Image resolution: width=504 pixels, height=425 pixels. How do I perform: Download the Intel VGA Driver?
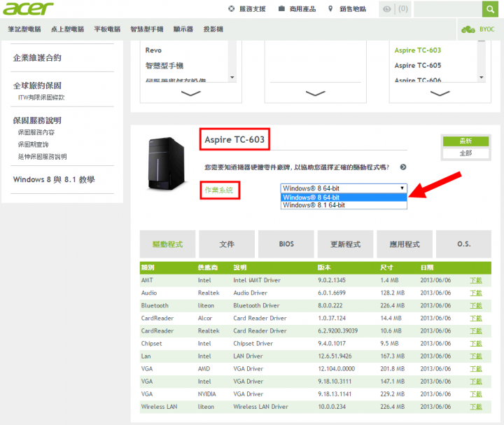[x=476, y=382]
